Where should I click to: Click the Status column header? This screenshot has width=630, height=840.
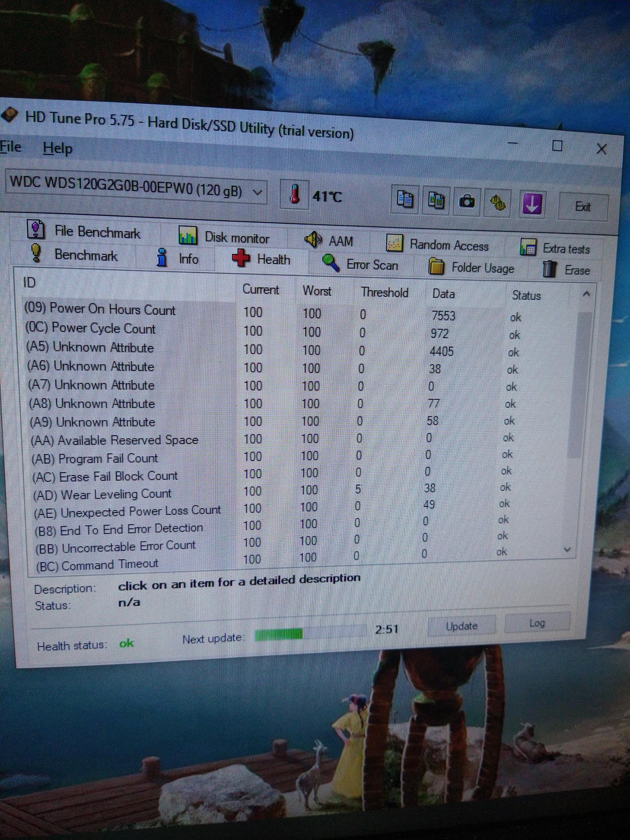526,295
